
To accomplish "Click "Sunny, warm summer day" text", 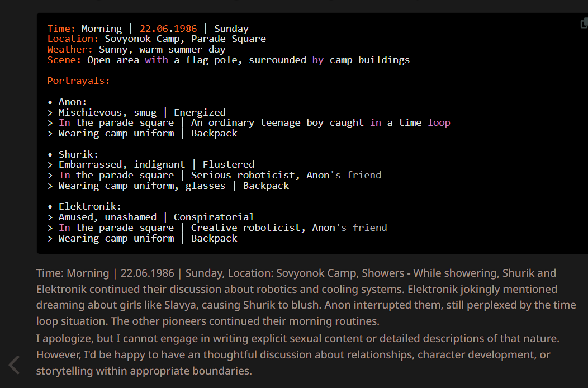I will pos(163,49).
